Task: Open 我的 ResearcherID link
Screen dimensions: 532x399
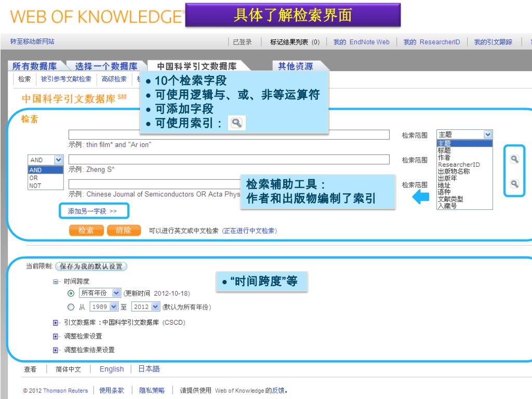Action: coord(432,42)
